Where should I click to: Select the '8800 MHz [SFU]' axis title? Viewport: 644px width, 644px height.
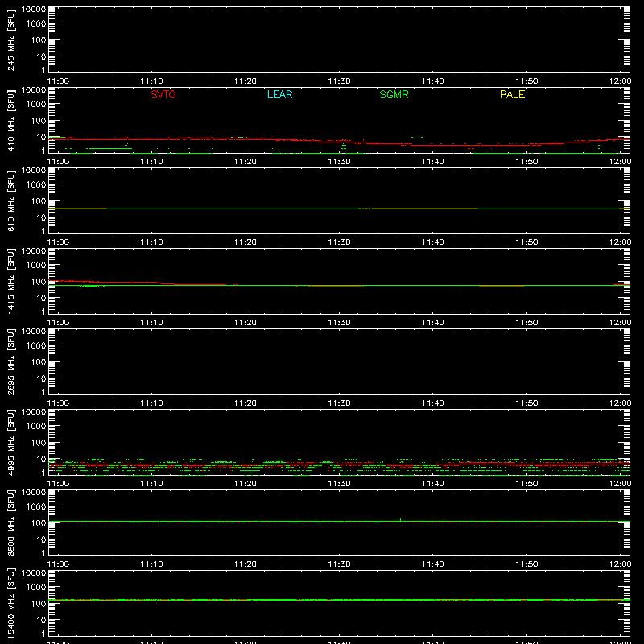(x=10, y=522)
